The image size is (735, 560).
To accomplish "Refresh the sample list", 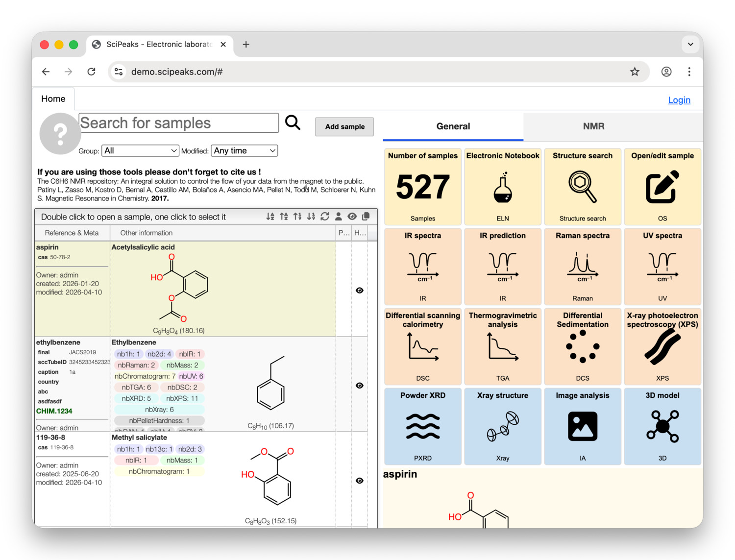I will pos(325,216).
